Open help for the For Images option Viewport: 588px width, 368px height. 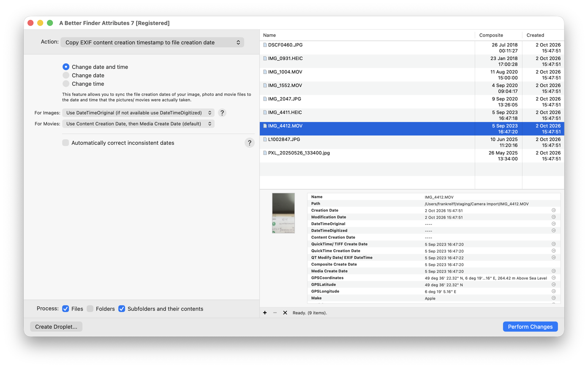(222, 113)
